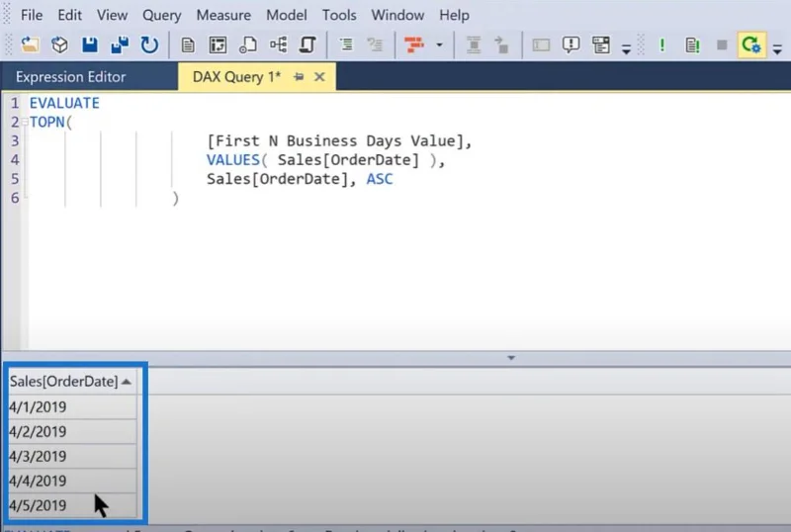The width and height of the screenshot is (791, 532).
Task: Open the first toolbar overflow arrow
Action: point(626,49)
